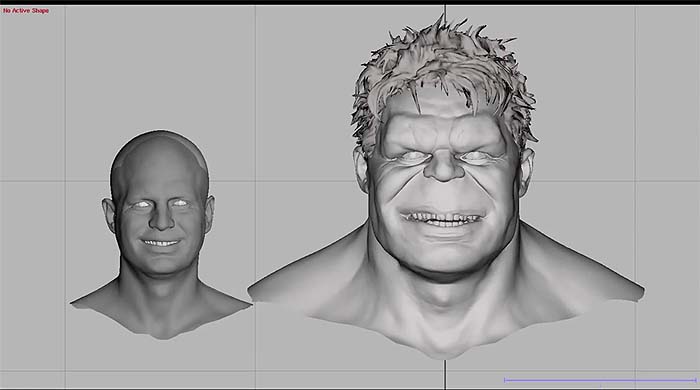
Task: Pick the human model's nose
Action: [x=161, y=219]
